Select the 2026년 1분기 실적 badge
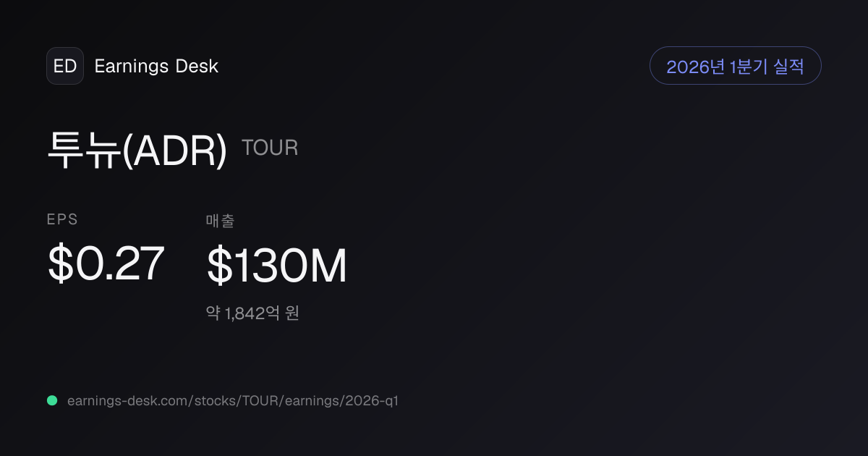Image resolution: width=868 pixels, height=456 pixels. 736,66
